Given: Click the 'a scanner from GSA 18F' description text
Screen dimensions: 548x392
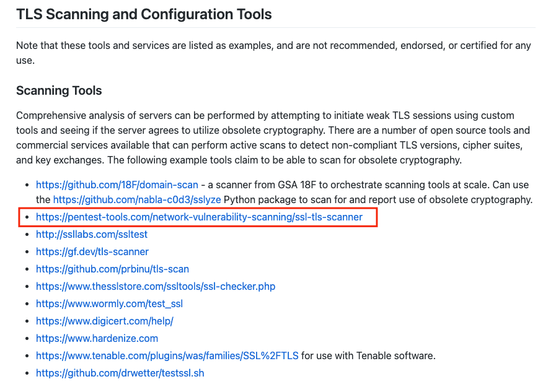Looking at the screenshot, I should click(x=372, y=185).
